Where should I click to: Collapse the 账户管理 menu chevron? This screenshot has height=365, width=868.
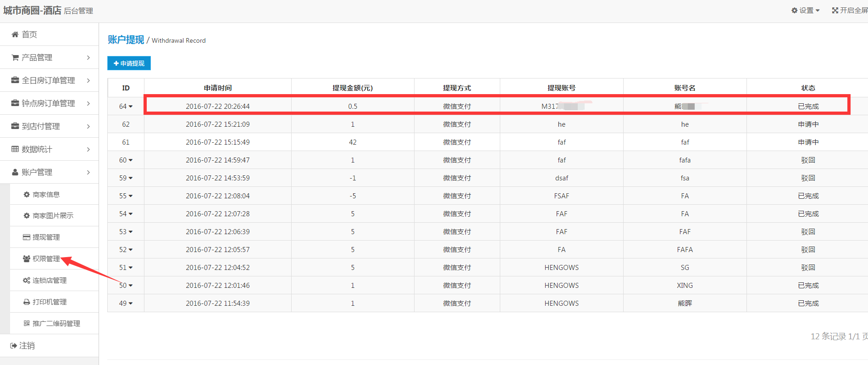[88, 172]
